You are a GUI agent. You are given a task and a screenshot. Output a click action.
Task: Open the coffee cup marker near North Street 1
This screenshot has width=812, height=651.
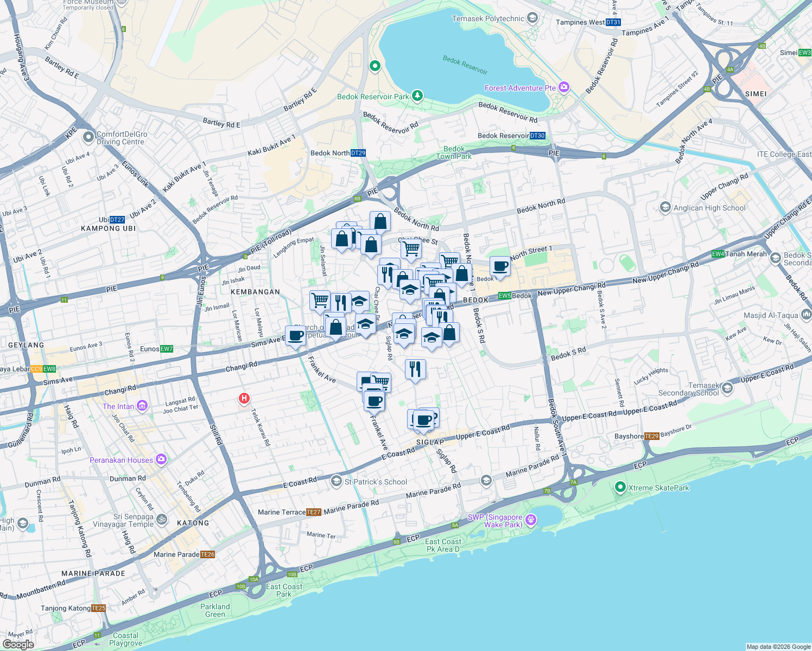point(499,267)
